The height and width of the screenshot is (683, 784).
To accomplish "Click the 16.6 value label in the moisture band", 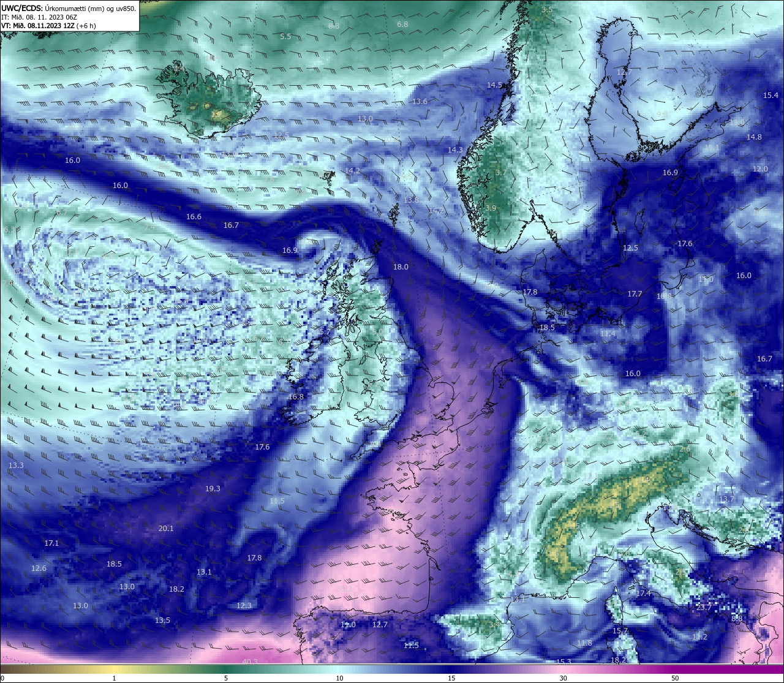I will tap(194, 217).
